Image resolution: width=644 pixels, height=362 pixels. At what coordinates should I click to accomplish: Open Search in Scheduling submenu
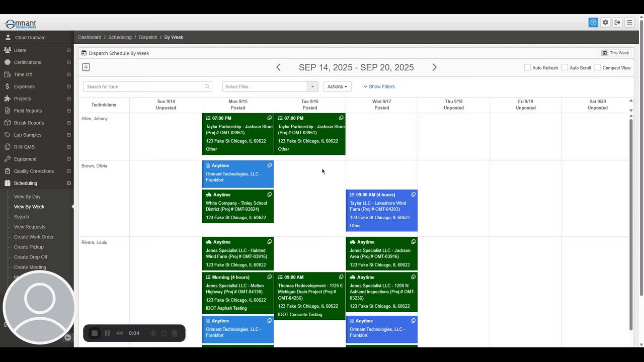(x=21, y=217)
